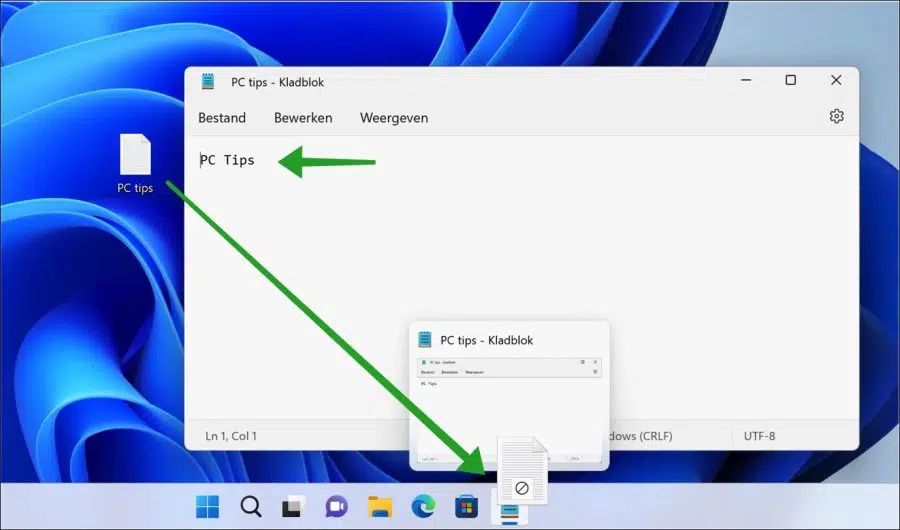900x530 pixels.
Task: Open the Windows Start button
Action: [x=207, y=506]
